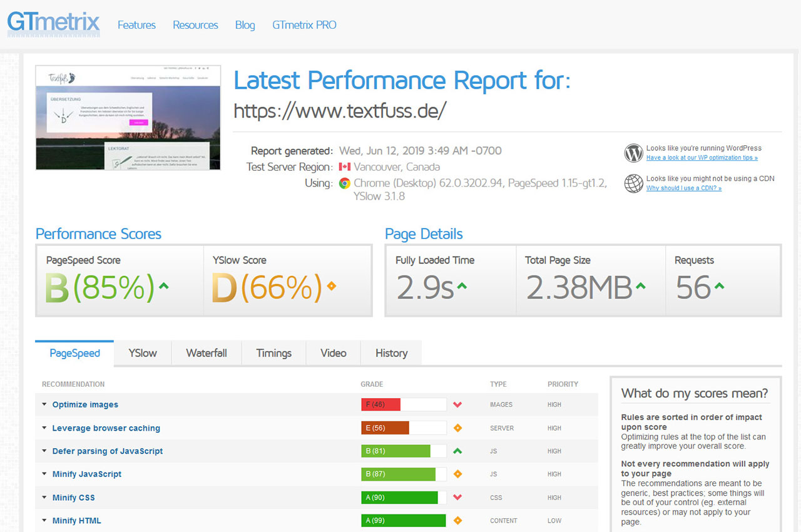Click the 'What do my scores mean?' heading

pyautogui.click(x=695, y=394)
